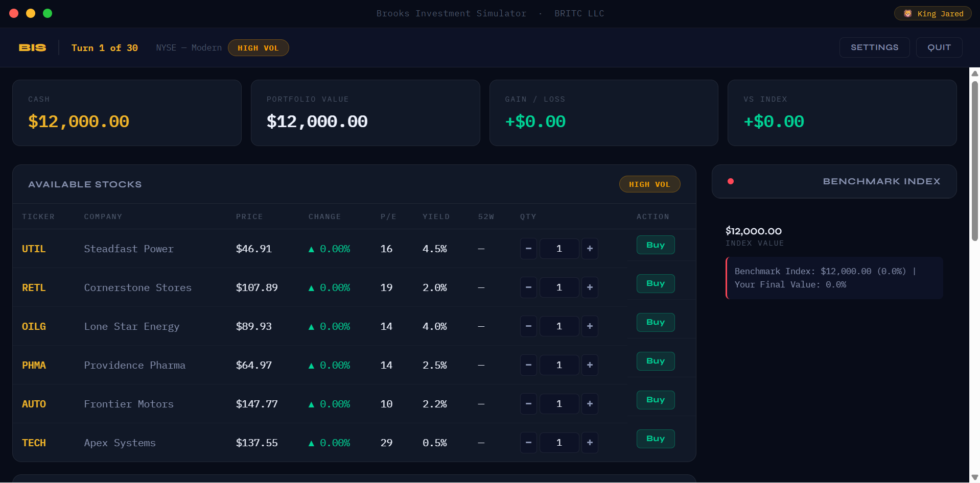Click the quantity field for Providence Pharma

pyautogui.click(x=559, y=365)
